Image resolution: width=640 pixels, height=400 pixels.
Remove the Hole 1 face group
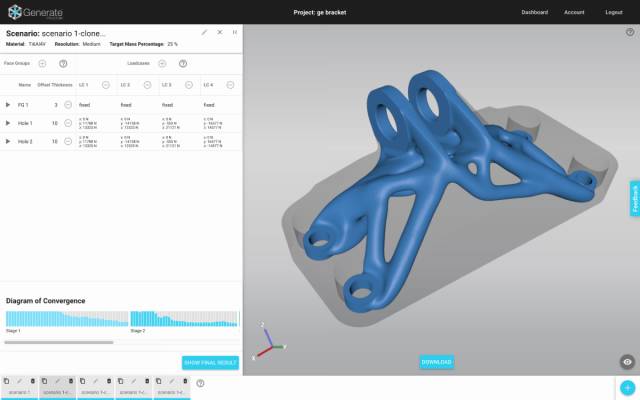pos(68,123)
